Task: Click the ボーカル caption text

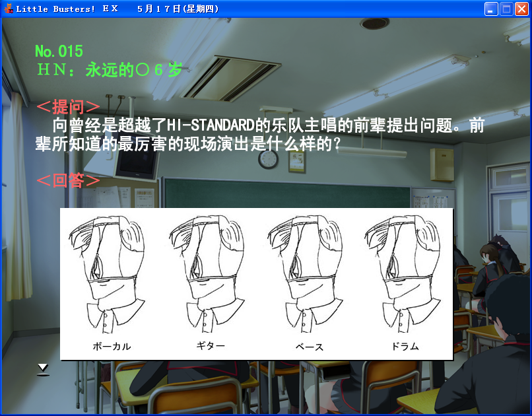Action: coord(112,347)
